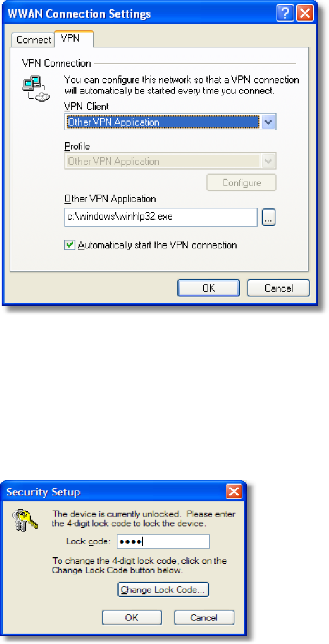Confirm Security Setup with OK

(x=132, y=617)
